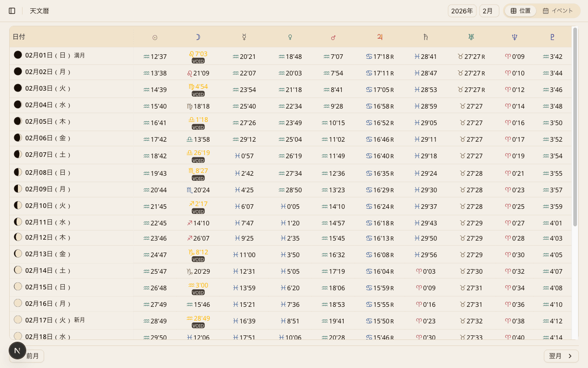Click the VOID badge on 02月01日 row
This screenshot has width=588, height=368.
pyautogui.click(x=198, y=61)
